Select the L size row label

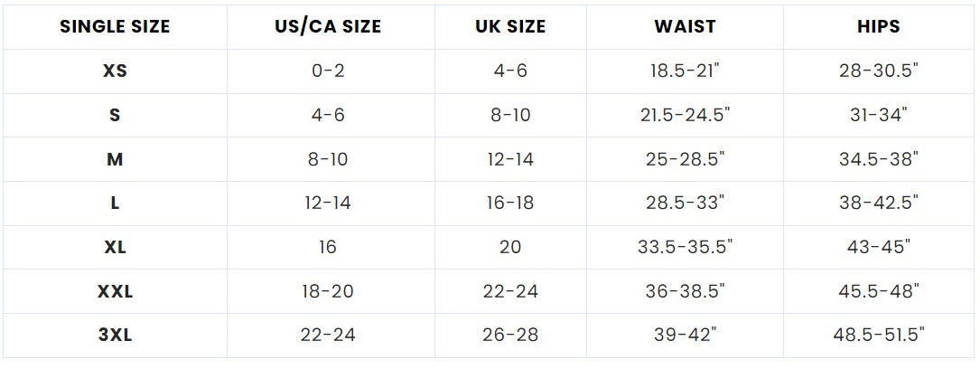pyautogui.click(x=115, y=203)
